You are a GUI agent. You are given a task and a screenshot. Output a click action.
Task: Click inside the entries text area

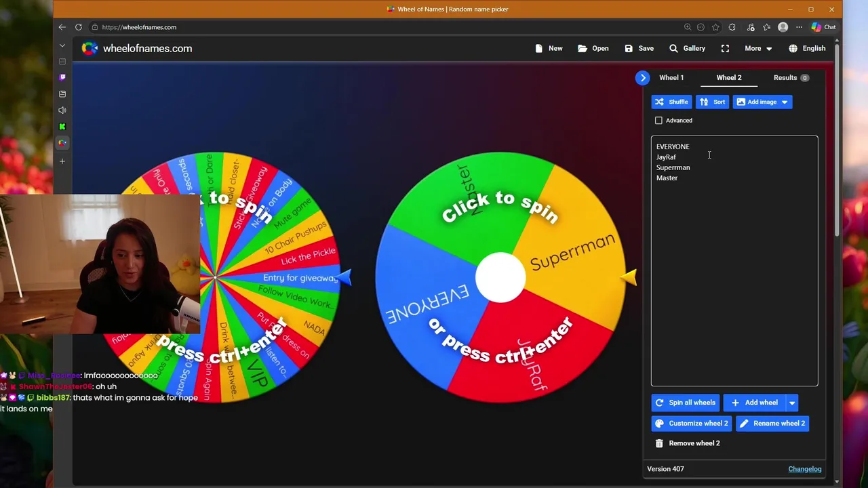point(734,261)
